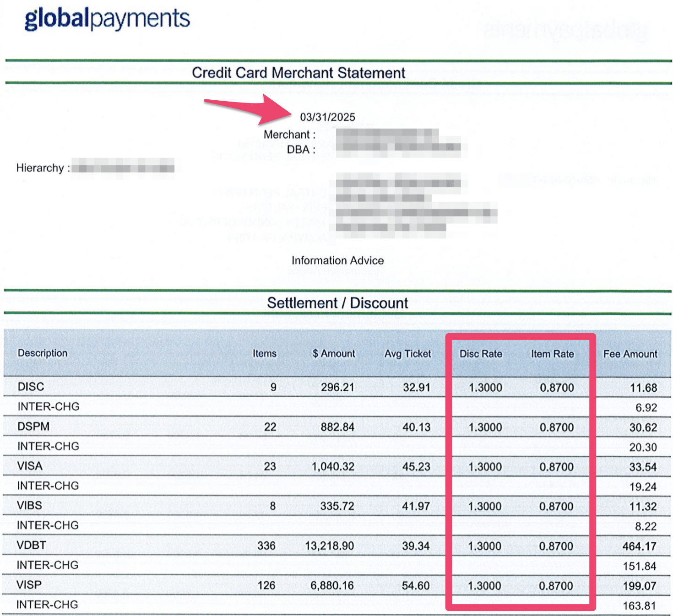Select the DISC row description
The height and width of the screenshot is (616, 673).
tap(31, 387)
